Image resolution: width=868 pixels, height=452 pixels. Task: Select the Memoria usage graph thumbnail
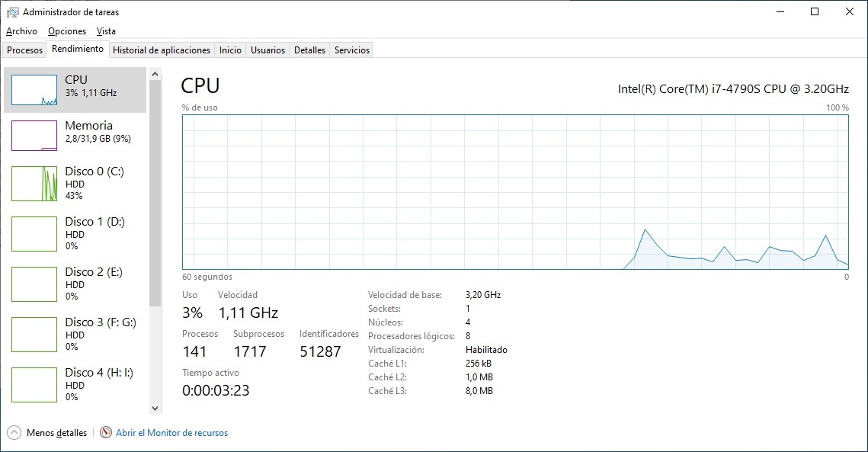(x=34, y=136)
